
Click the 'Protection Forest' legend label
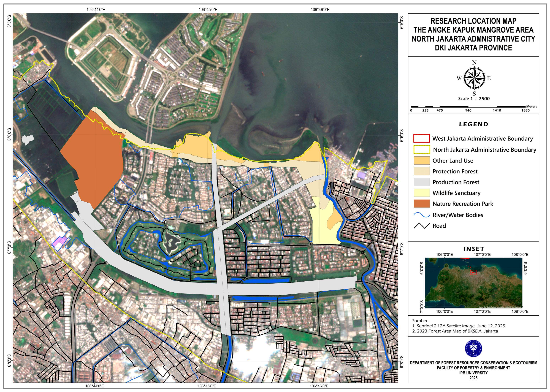tap(455, 171)
